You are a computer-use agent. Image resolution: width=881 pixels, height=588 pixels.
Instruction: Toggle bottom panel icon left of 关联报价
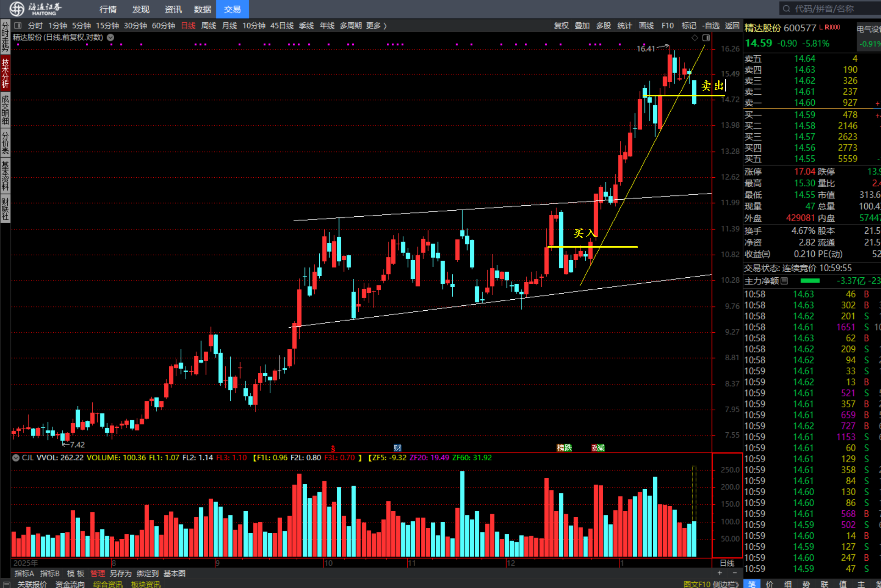[x=7, y=584]
